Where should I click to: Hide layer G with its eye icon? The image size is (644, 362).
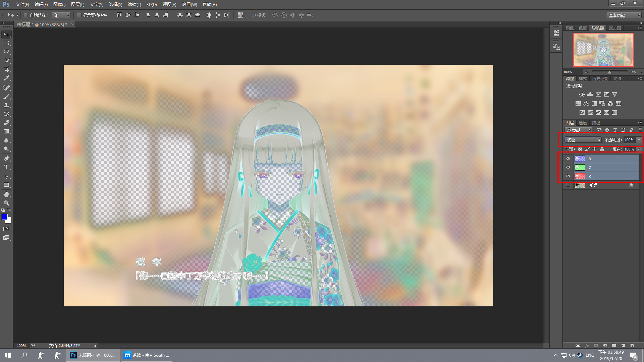point(568,168)
